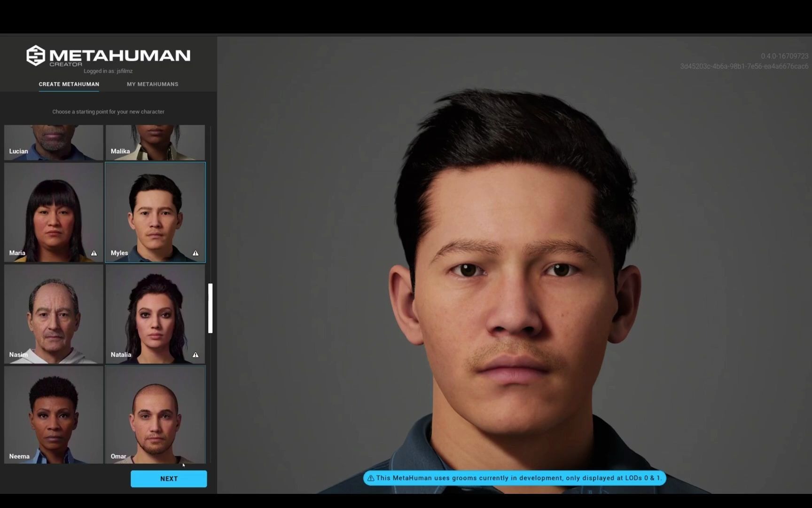Image resolution: width=812 pixels, height=508 pixels.
Task: Click the session ID text under version
Action: 744,66
